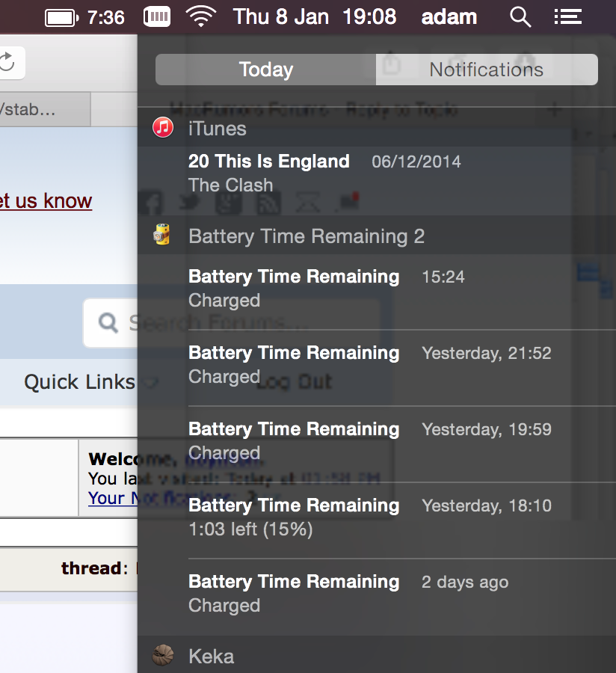Viewport: 616px width, 673px height.
Task: Open the Wi-Fi status menu
Action: (x=201, y=16)
